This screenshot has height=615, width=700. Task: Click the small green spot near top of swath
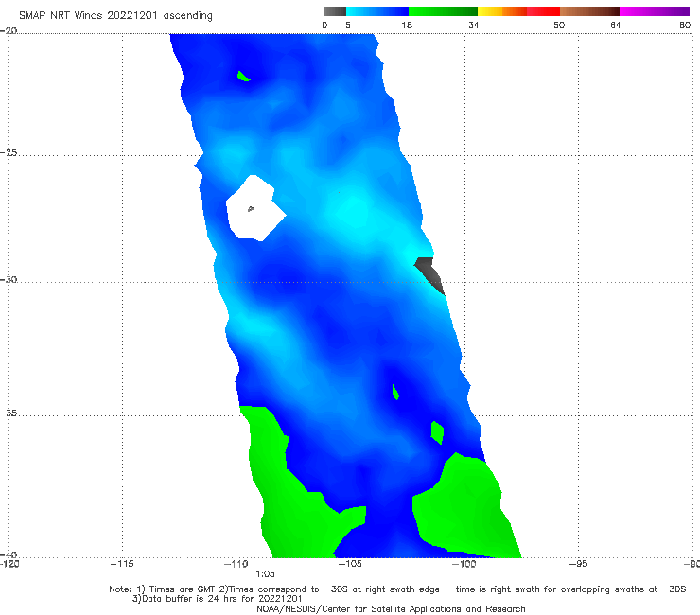pos(243,77)
